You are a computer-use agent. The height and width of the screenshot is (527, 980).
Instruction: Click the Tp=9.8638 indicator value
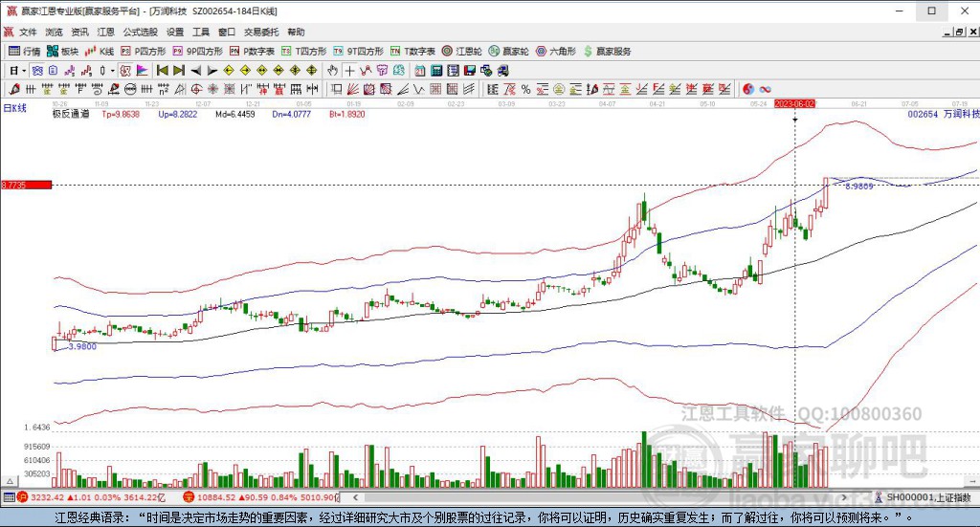[x=121, y=114]
